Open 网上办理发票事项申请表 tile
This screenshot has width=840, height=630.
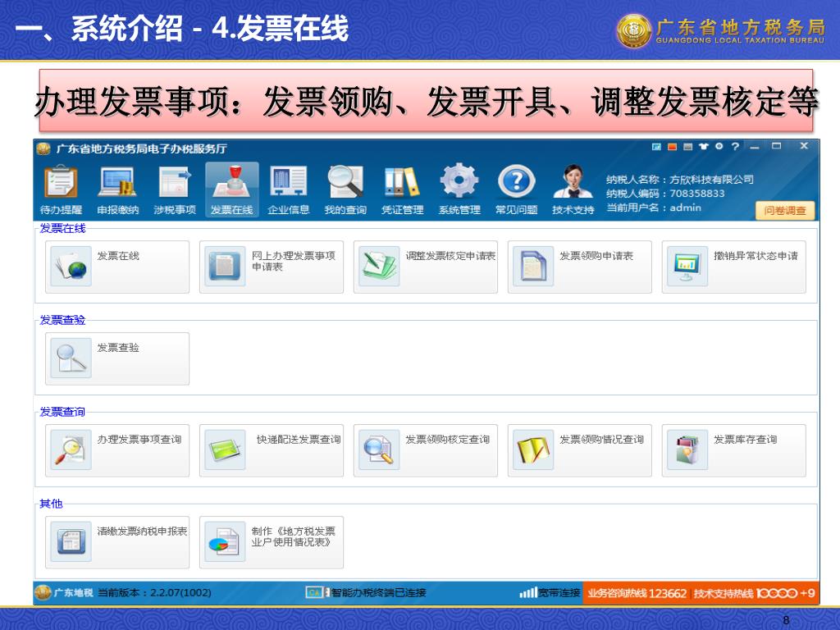coord(272,267)
